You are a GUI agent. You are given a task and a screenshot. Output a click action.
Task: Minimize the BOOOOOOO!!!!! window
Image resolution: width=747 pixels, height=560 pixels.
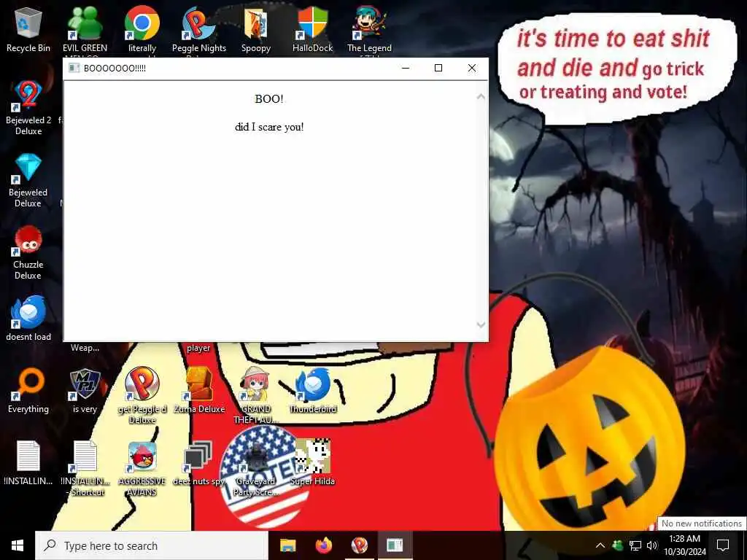406,68
